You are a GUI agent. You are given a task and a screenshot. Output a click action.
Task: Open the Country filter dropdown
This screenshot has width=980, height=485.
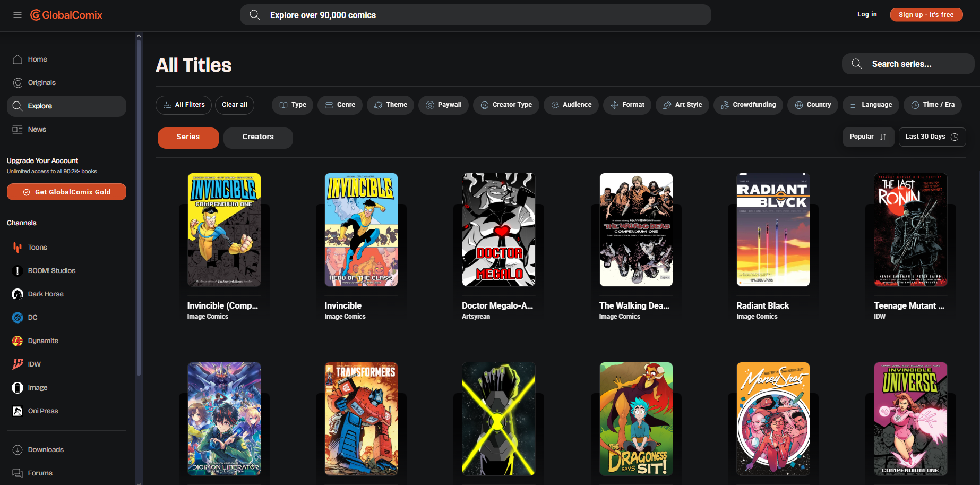[x=813, y=105]
